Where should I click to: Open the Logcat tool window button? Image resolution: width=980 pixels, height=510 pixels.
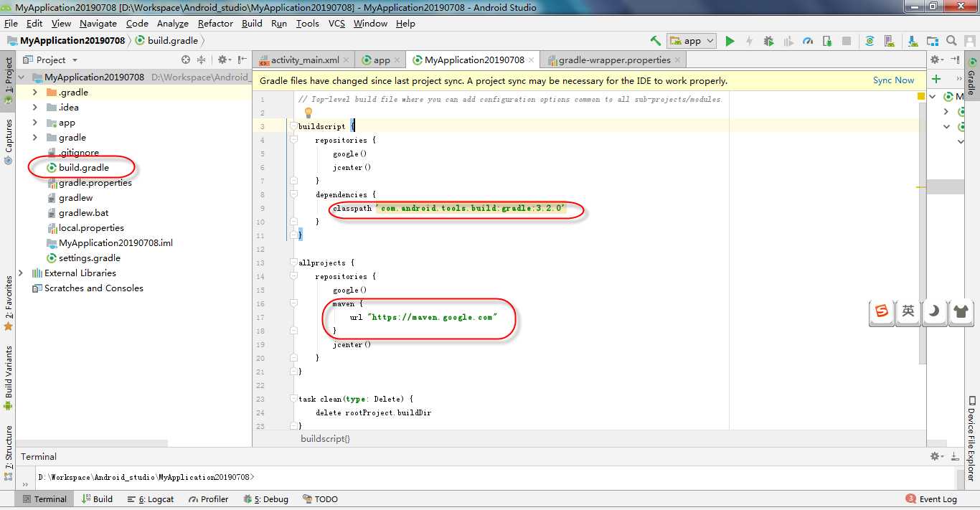coord(151,499)
